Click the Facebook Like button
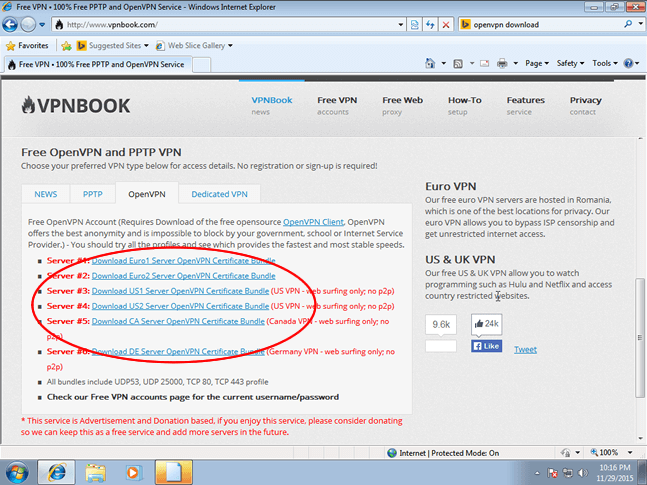Image resolution: width=647 pixels, height=485 pixels. click(486, 346)
